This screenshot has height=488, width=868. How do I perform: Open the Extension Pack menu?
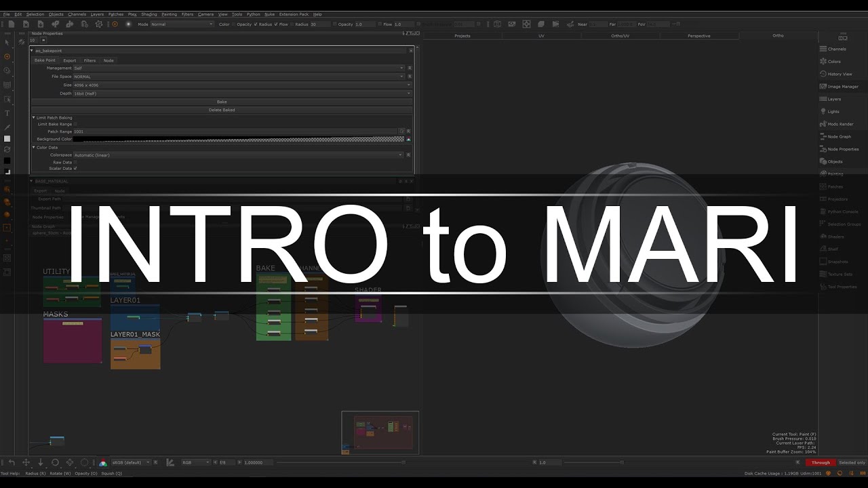point(294,14)
